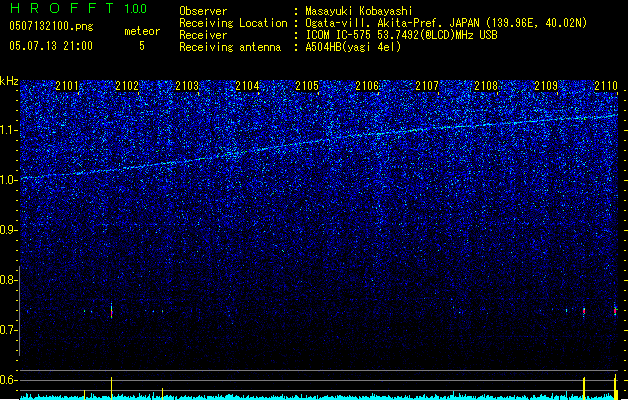Click the 0.7 kHz frequency axis label
Viewport: 629px width, 400px height.
pos(9,330)
